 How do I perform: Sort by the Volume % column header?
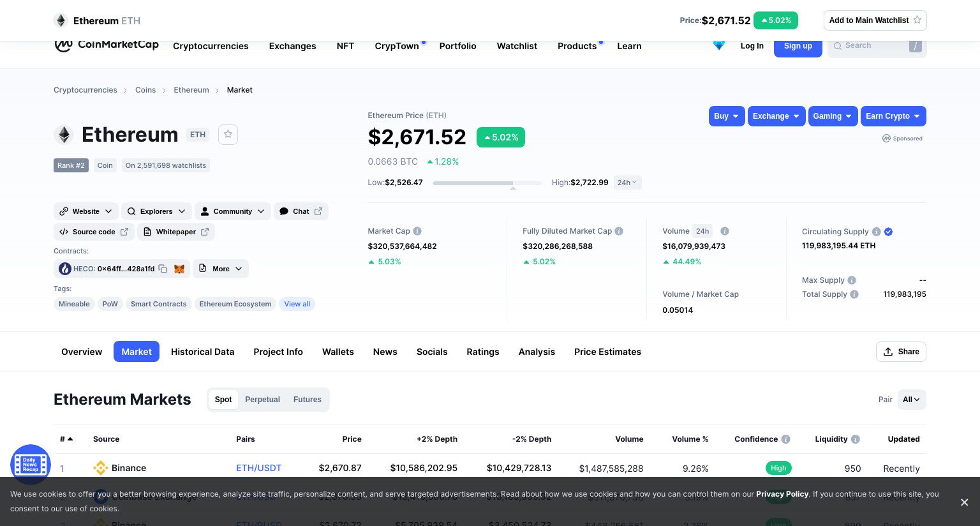click(x=690, y=439)
